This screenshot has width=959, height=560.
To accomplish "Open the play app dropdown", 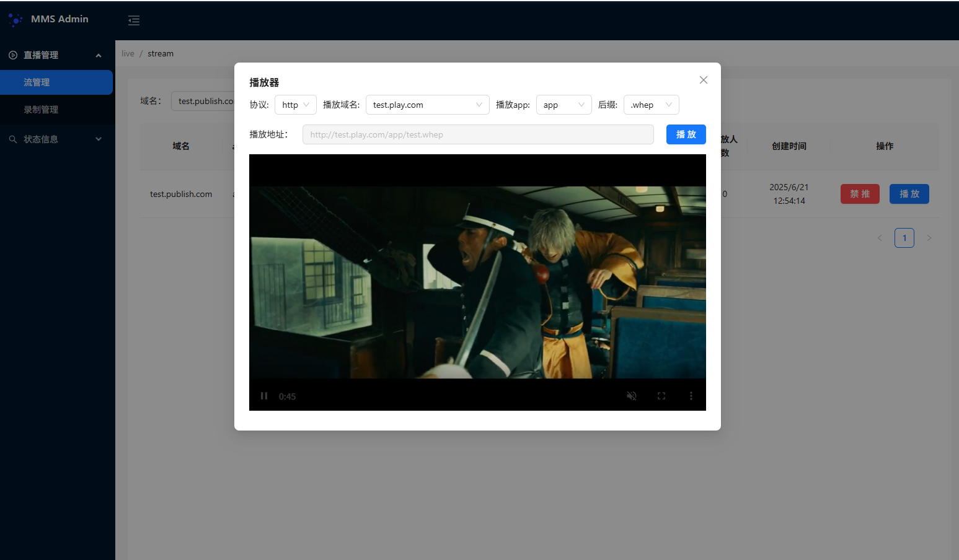I will (564, 105).
